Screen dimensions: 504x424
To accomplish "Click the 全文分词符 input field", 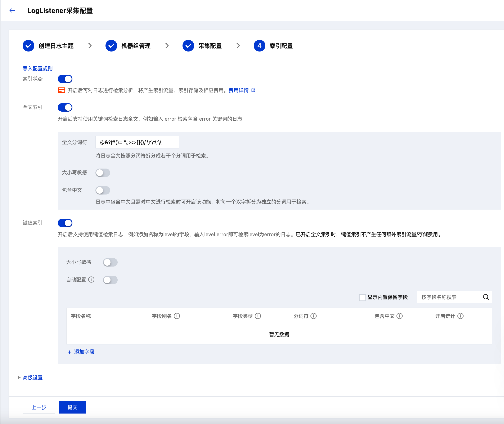I will click(137, 142).
